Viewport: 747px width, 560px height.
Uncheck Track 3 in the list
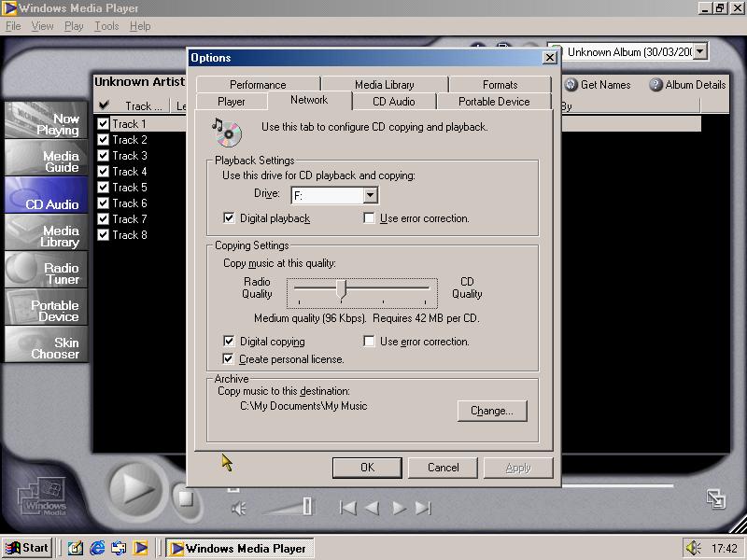point(104,156)
